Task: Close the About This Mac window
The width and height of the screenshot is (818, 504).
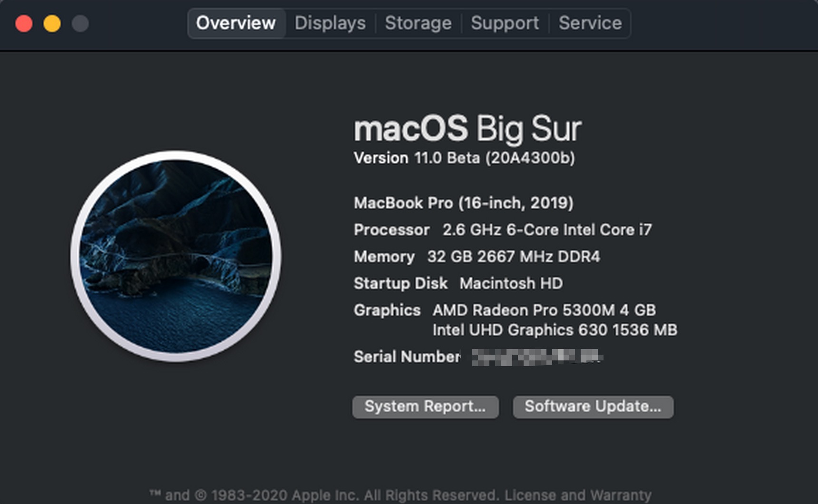Action: coord(24,23)
